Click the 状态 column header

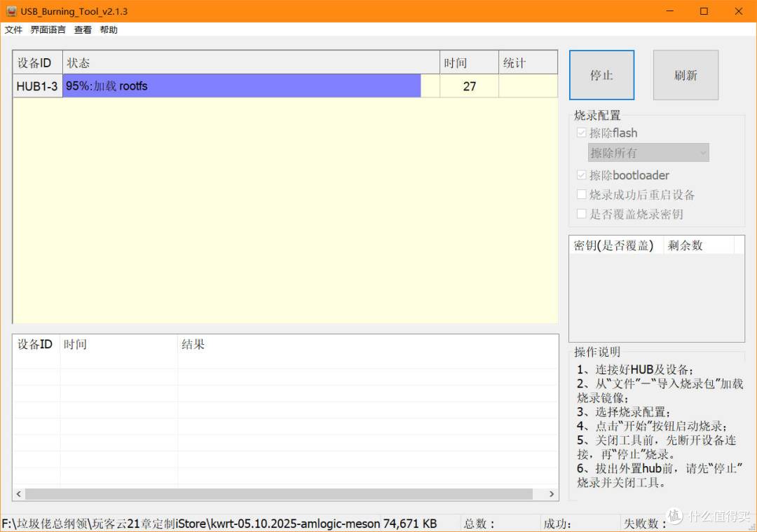(251, 63)
